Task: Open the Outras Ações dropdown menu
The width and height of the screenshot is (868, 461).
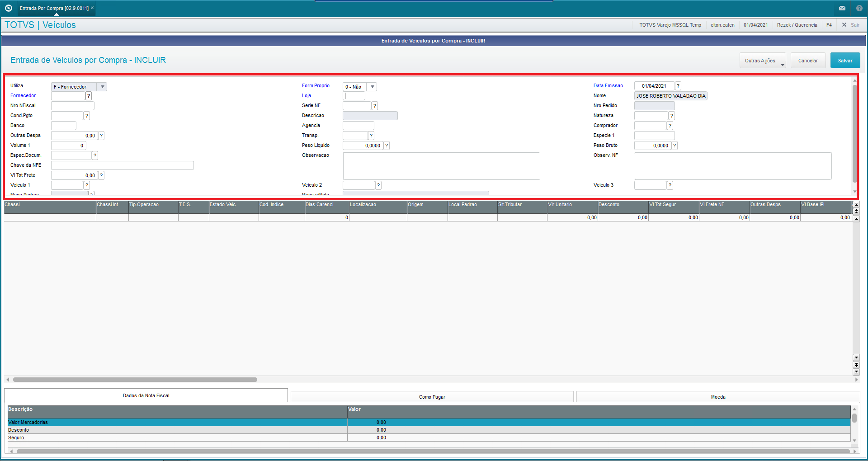Action: pos(763,61)
